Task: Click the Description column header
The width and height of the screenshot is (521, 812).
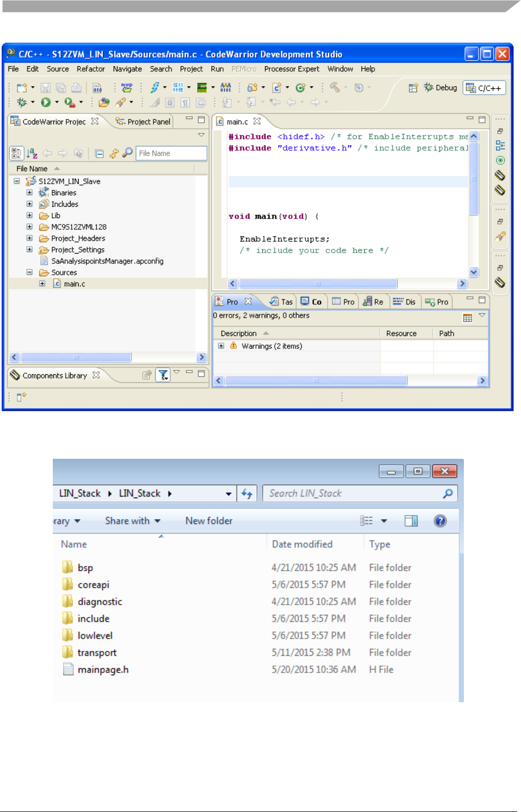Action: (239, 333)
